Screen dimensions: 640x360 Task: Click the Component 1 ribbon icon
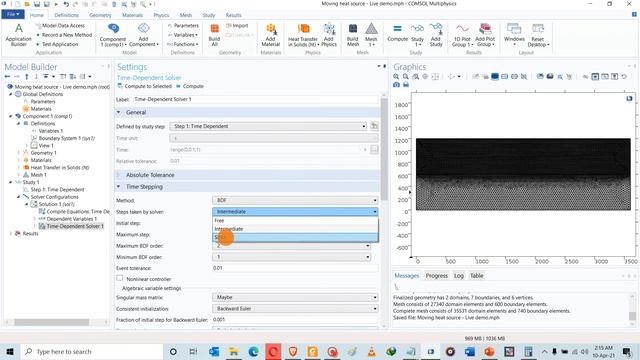113,34
